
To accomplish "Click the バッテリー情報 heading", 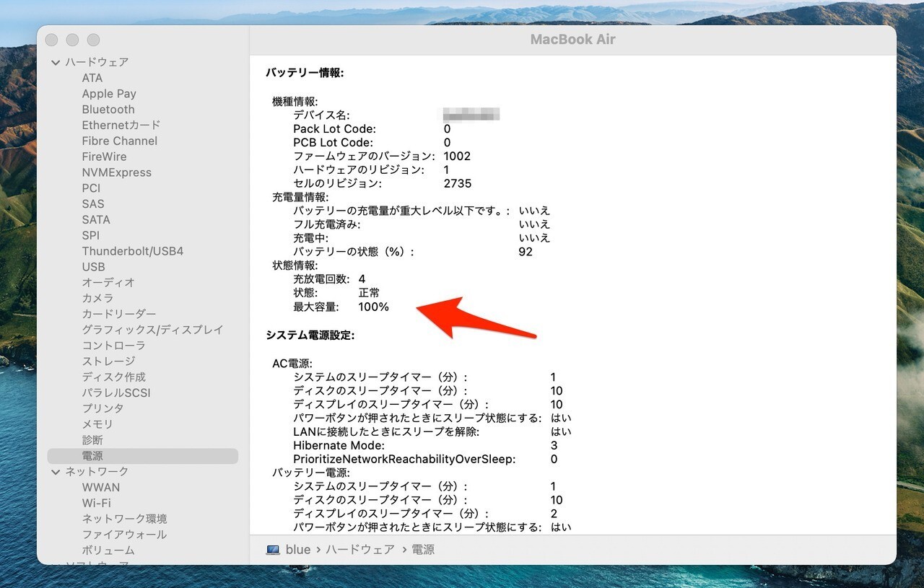I will coord(305,73).
